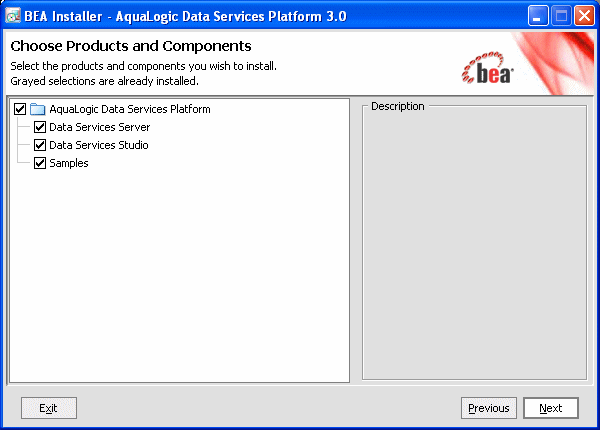Click the Exit button
The image size is (600, 430).
pos(49,408)
